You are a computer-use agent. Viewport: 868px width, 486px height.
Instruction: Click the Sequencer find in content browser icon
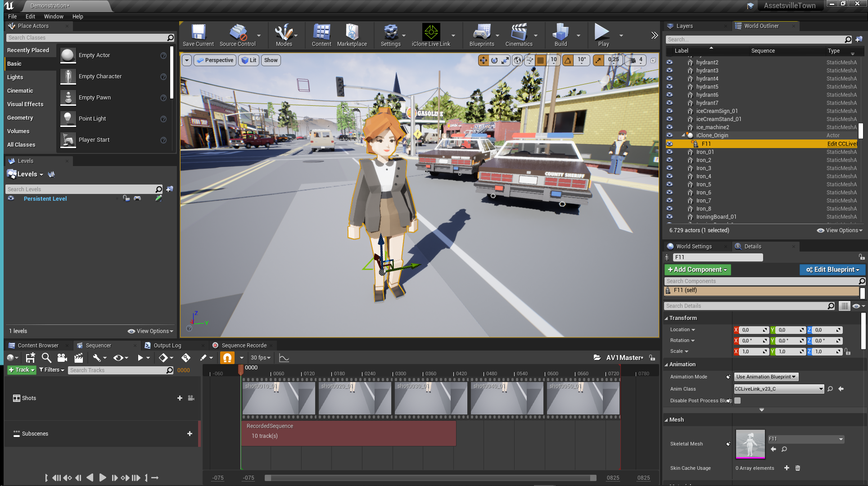tap(46, 358)
